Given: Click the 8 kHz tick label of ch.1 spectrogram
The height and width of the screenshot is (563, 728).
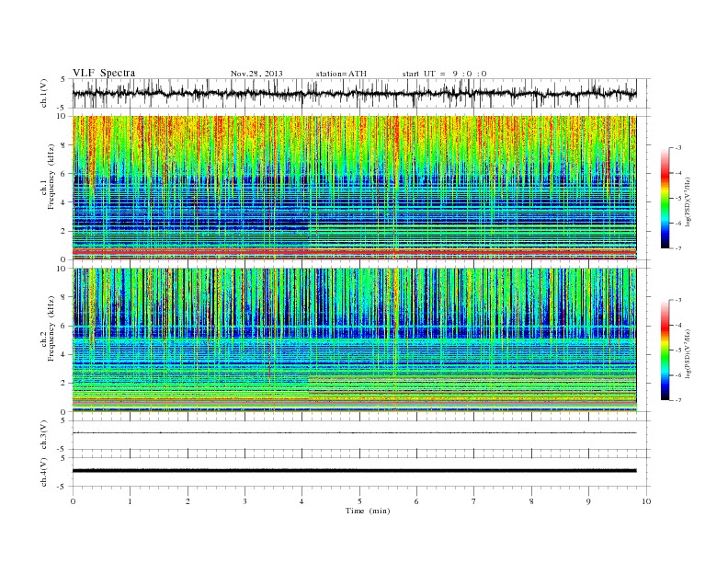Looking at the screenshot, I should click(x=64, y=145).
